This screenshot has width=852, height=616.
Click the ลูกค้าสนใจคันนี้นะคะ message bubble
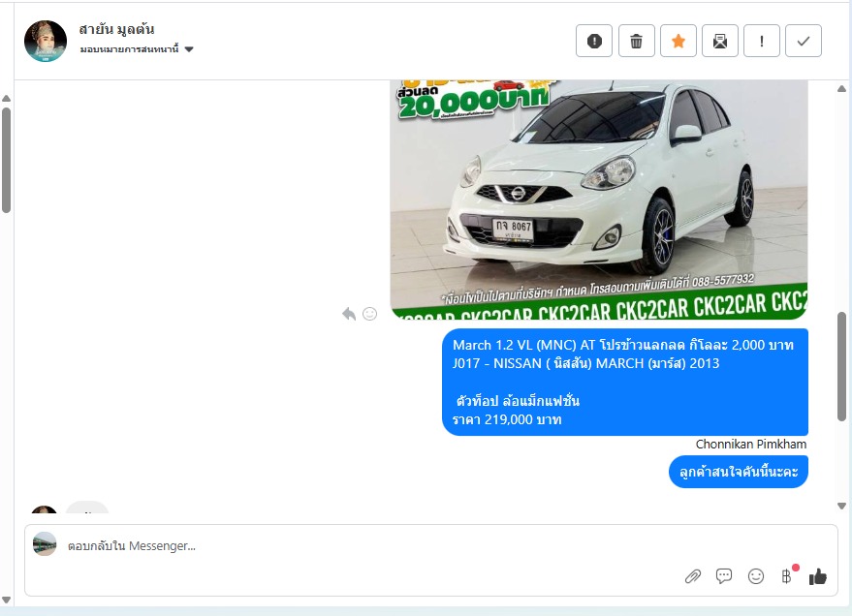click(x=739, y=472)
